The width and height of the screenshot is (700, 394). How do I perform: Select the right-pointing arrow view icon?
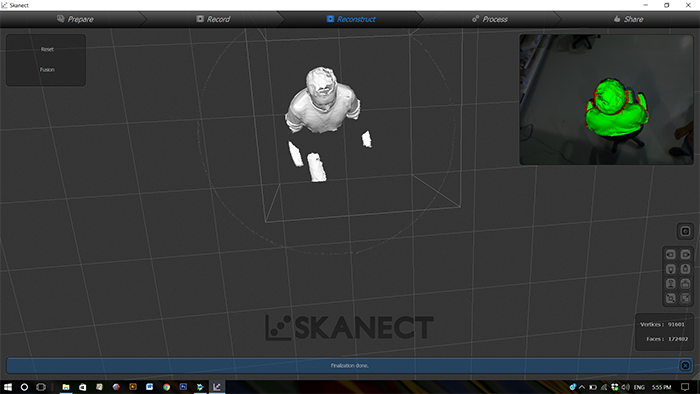coord(685,254)
